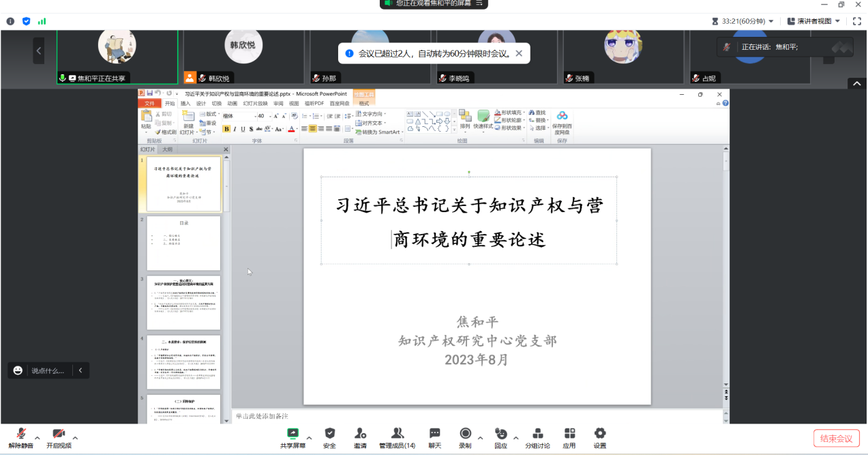Select slide 2 目录 thumbnail
Viewport: 868px width, 455px height.
(x=183, y=244)
